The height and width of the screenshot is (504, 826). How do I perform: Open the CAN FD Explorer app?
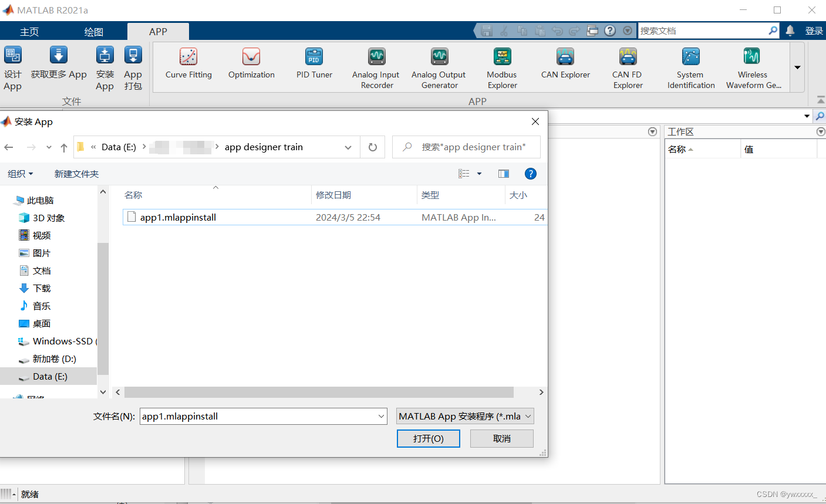[628, 69]
